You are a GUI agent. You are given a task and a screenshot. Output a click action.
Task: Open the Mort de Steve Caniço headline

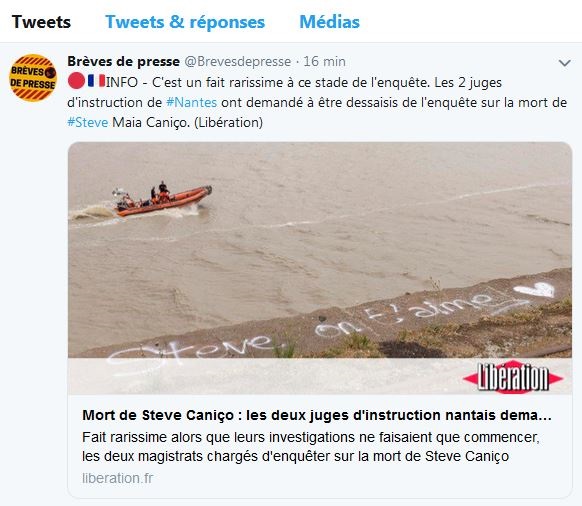(317, 415)
